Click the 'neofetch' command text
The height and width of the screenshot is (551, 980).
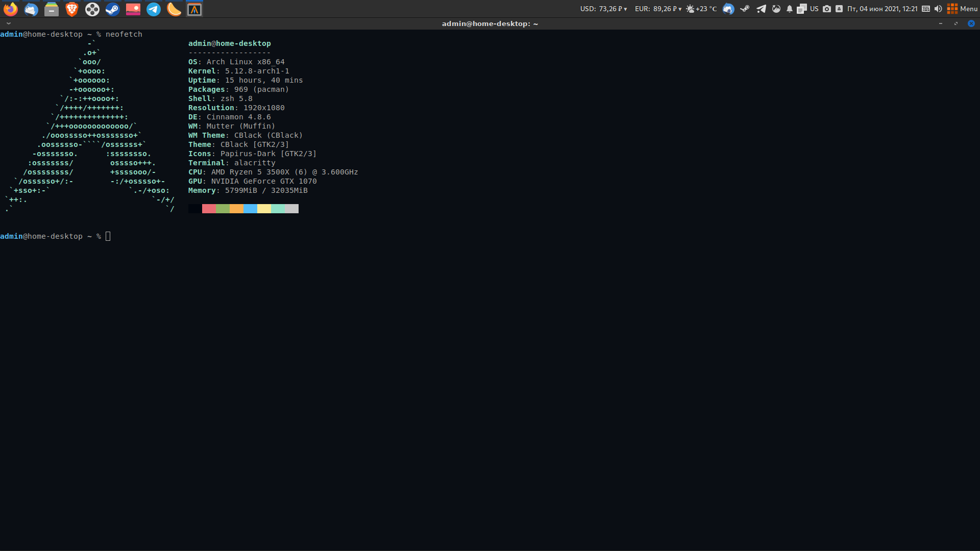pos(124,34)
